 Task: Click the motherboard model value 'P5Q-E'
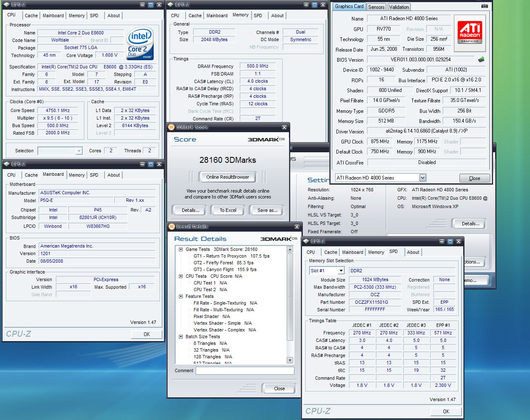[76, 200]
